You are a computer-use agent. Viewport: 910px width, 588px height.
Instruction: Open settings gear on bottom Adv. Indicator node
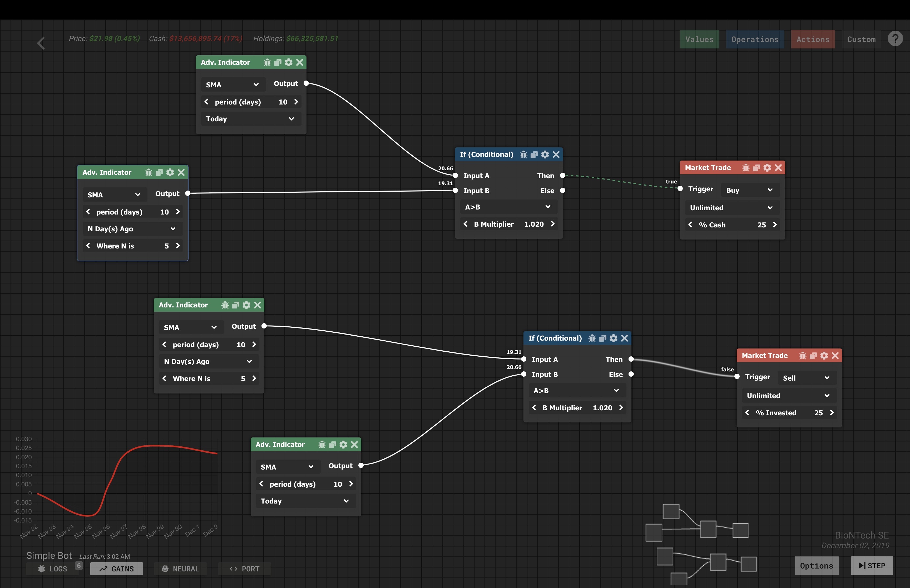(343, 445)
